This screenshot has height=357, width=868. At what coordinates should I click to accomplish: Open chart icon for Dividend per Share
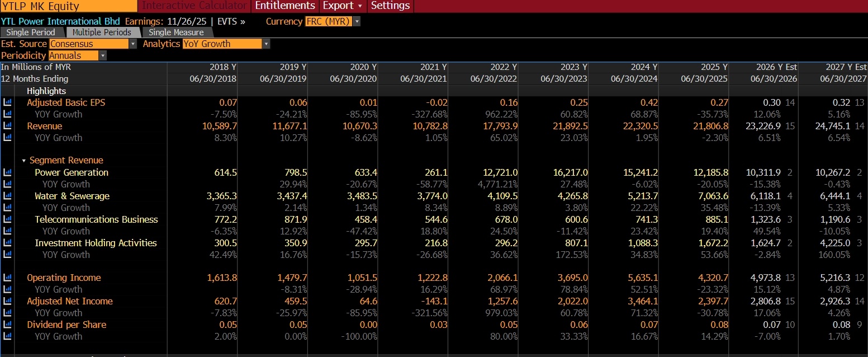pos(7,325)
